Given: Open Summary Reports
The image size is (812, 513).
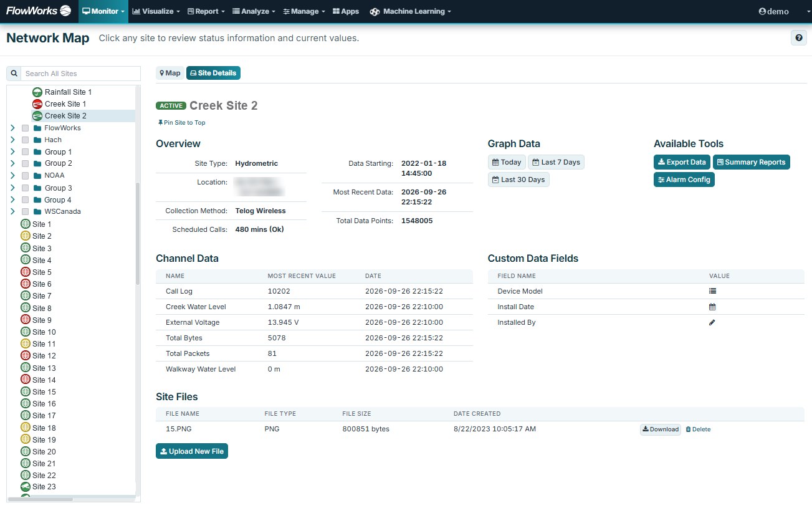Looking at the screenshot, I should point(752,162).
